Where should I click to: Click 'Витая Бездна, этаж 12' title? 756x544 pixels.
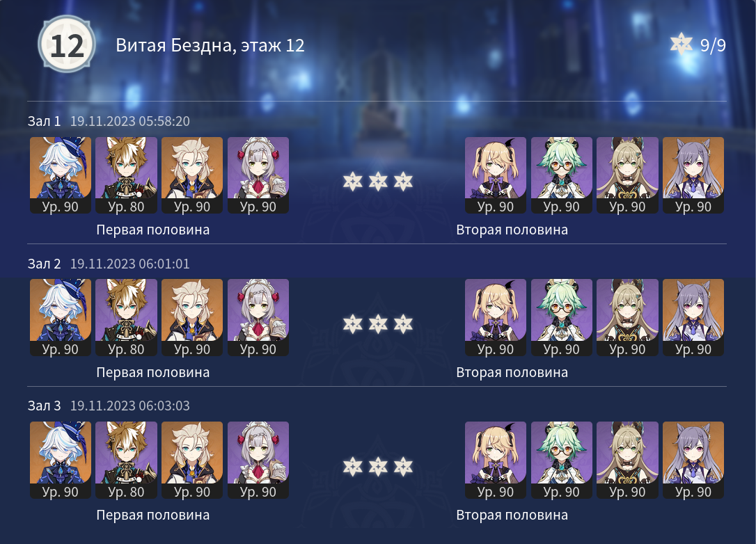pyautogui.click(x=210, y=45)
